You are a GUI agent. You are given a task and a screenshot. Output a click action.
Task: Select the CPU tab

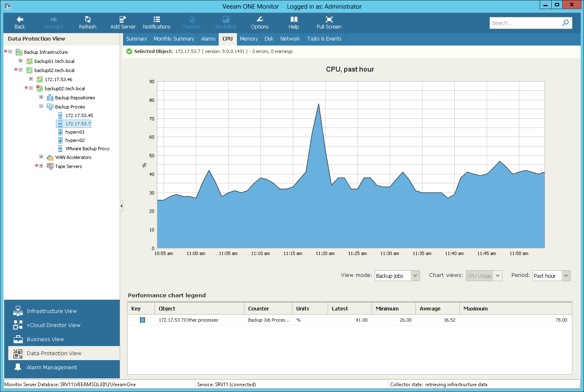click(227, 39)
